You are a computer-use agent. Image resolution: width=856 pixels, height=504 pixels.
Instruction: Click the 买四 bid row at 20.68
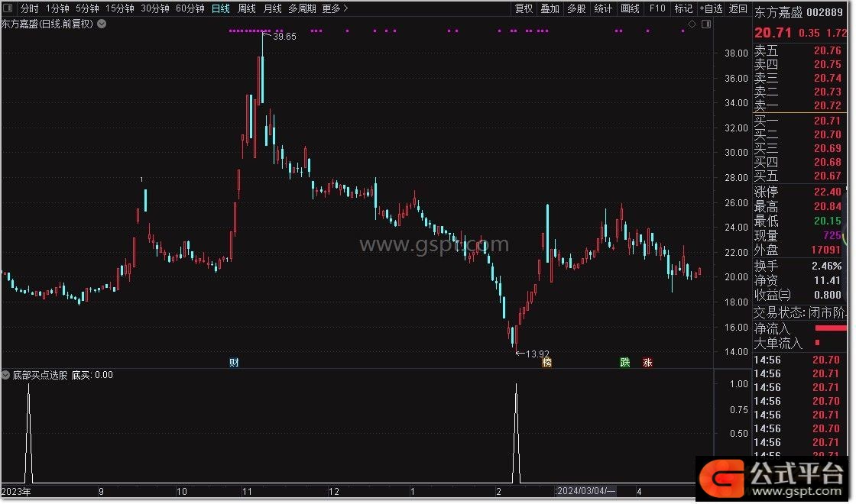[x=798, y=162]
